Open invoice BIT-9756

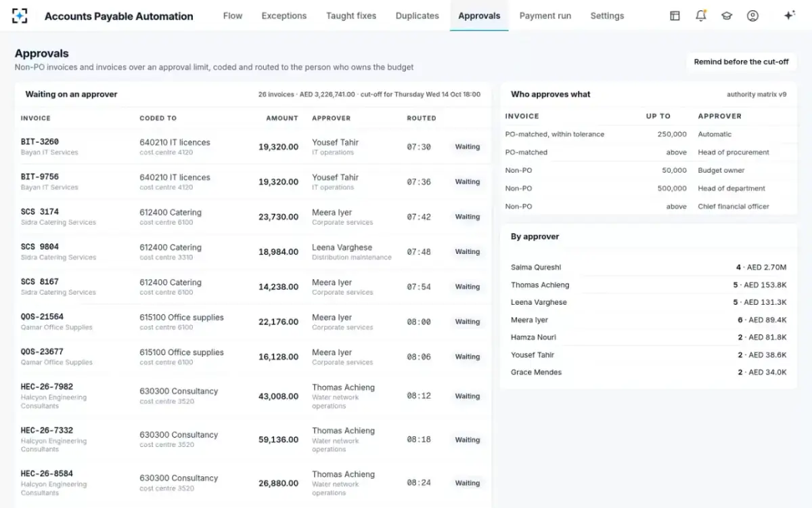pos(40,177)
